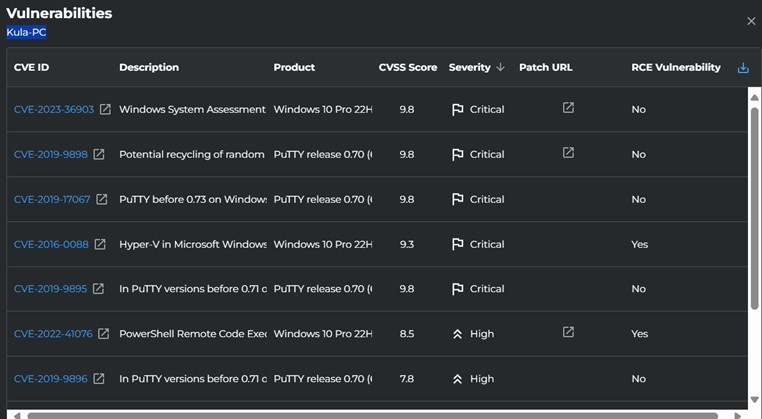This screenshot has height=419, width=762.
Task: Click the RCE Vulnerability column header
Action: click(675, 68)
